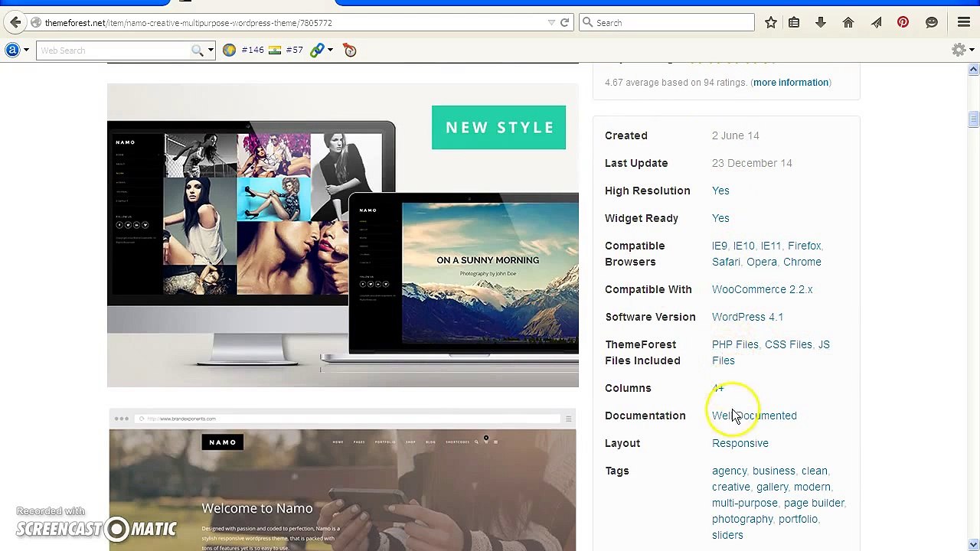Select the Opera compatibility link

tap(761, 262)
